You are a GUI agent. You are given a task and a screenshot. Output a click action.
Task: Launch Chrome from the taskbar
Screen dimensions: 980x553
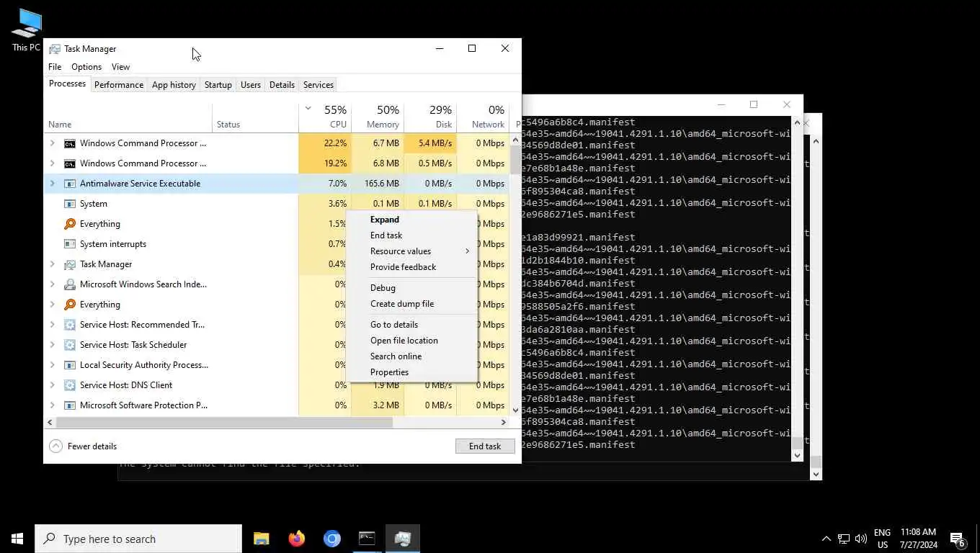331,539
